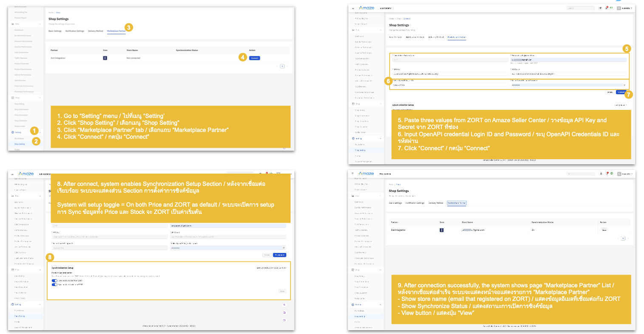Click the Amaze logo in the step 8 screenshot

(26, 174)
